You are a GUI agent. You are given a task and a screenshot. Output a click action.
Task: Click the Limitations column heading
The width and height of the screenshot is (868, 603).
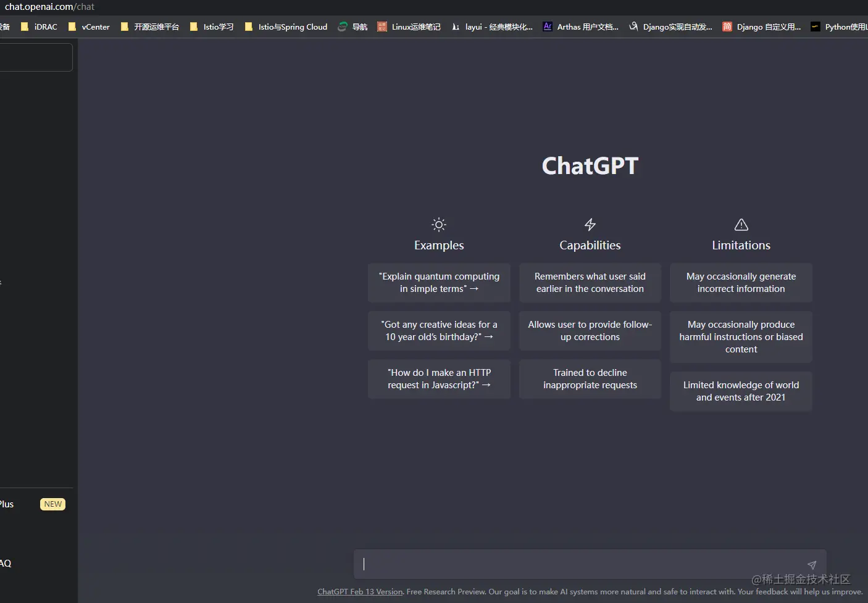pyautogui.click(x=741, y=245)
